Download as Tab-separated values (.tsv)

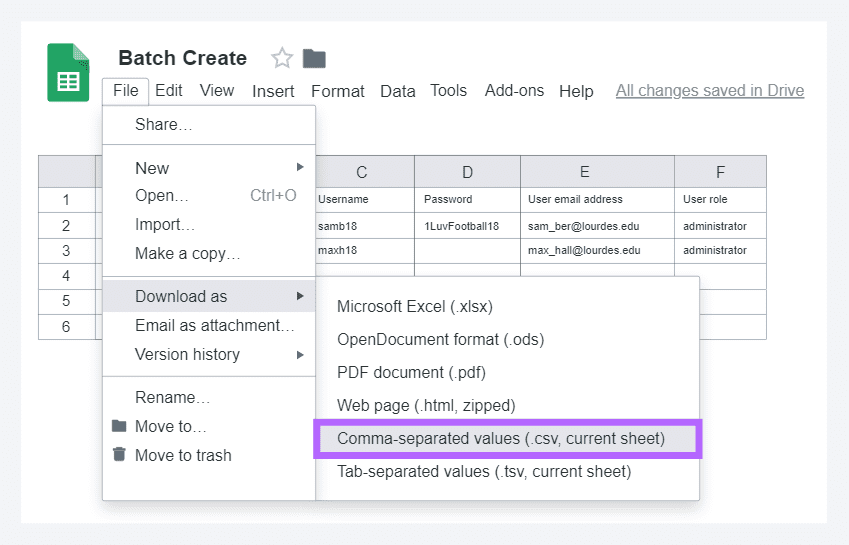tap(507, 471)
